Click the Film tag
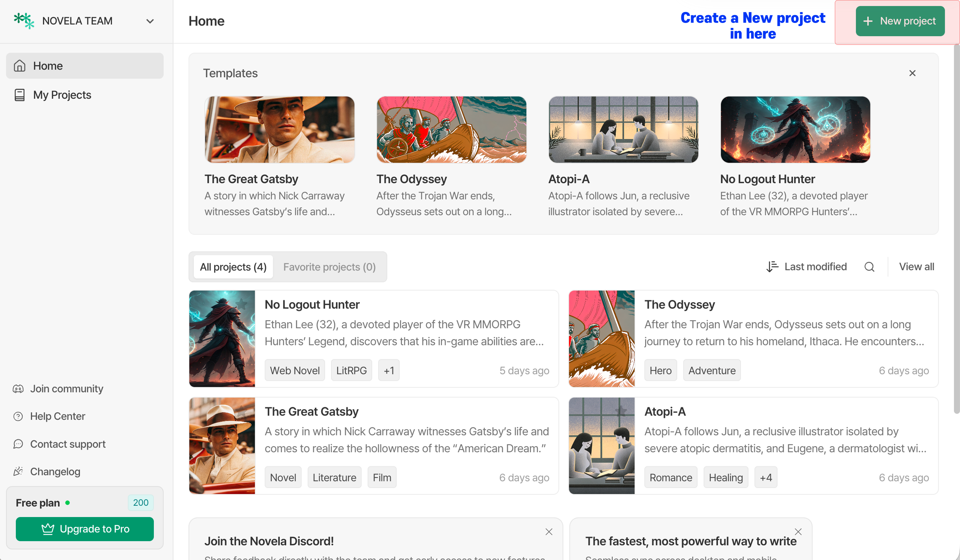Image resolution: width=960 pixels, height=560 pixels. click(x=382, y=477)
